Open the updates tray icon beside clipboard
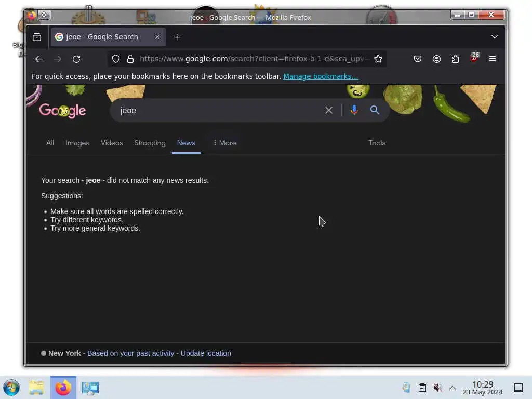The image size is (532, 399). [406, 388]
